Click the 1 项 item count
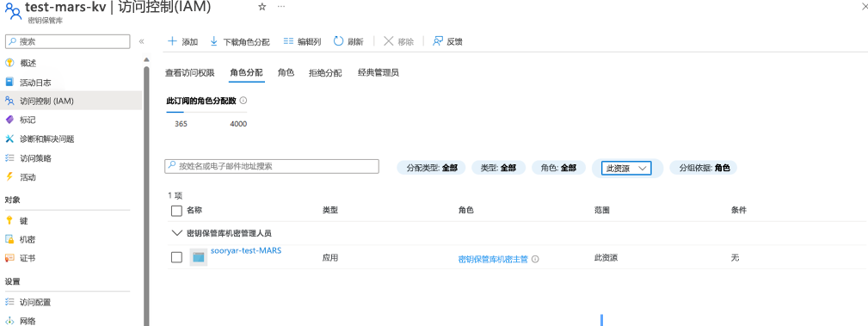The image size is (868, 326). 175,195
